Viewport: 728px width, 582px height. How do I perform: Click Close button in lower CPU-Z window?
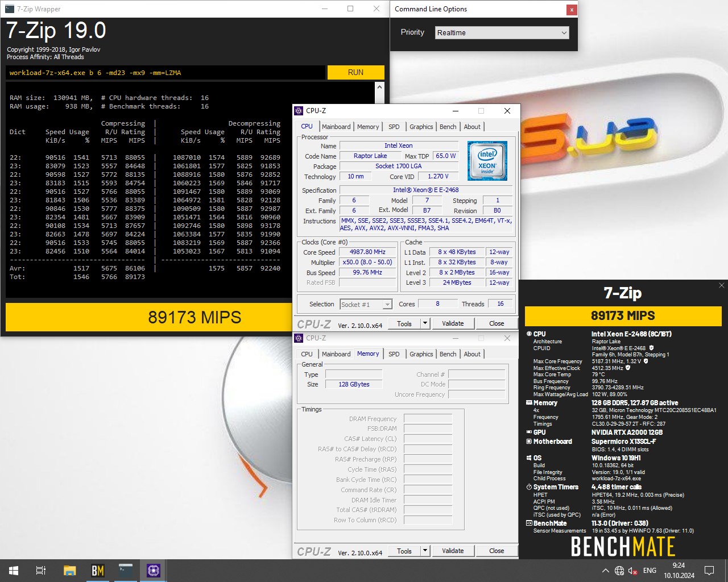pyautogui.click(x=497, y=551)
